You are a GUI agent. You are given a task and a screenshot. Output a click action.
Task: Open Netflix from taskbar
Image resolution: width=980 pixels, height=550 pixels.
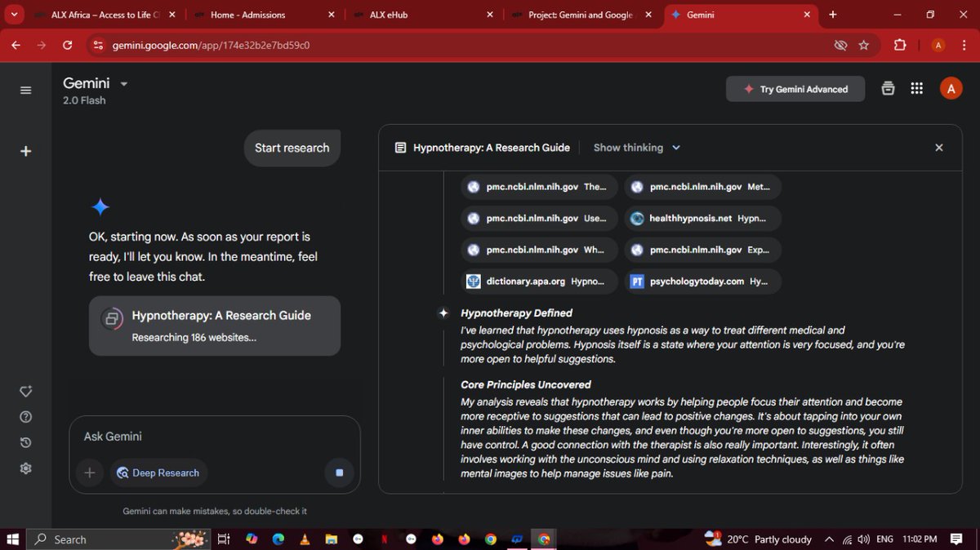pyautogui.click(x=385, y=539)
